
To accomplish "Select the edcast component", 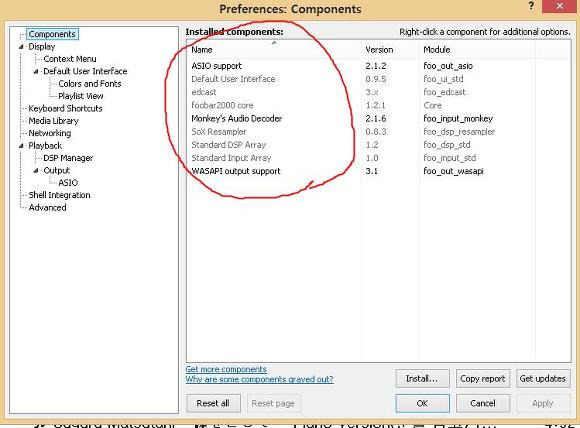I will click(x=204, y=92).
